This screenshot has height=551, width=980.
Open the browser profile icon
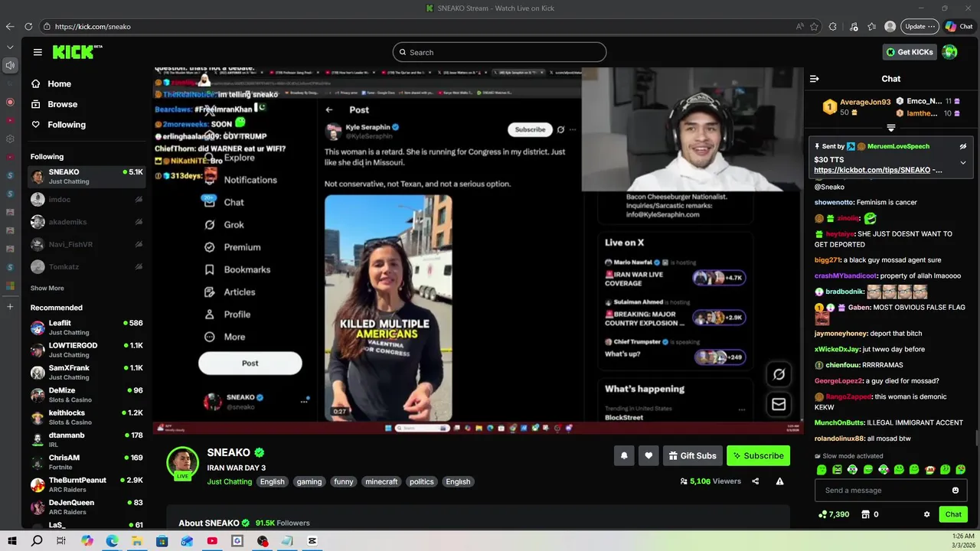pos(890,26)
